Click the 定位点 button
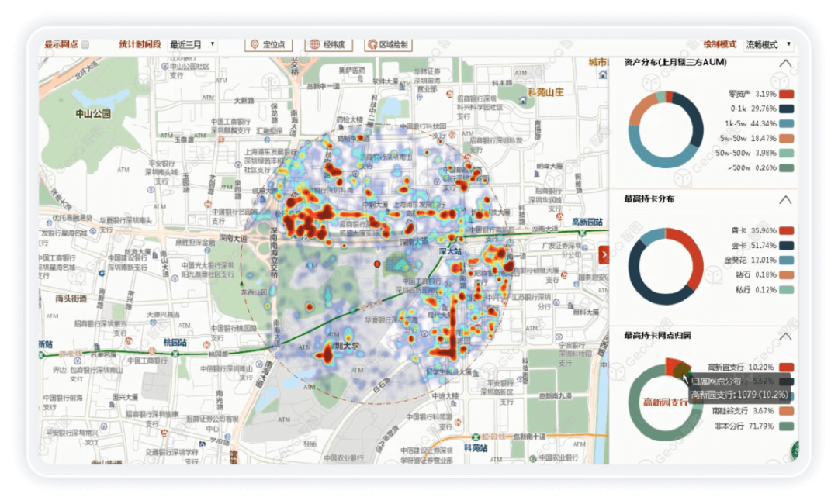 click(263, 45)
